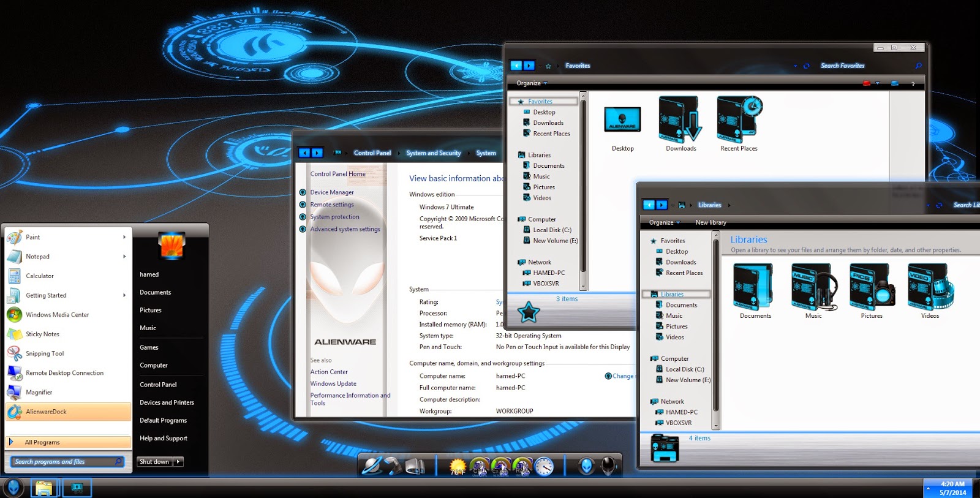
Task: Open Documents from Start menu right pane
Action: [156, 293]
